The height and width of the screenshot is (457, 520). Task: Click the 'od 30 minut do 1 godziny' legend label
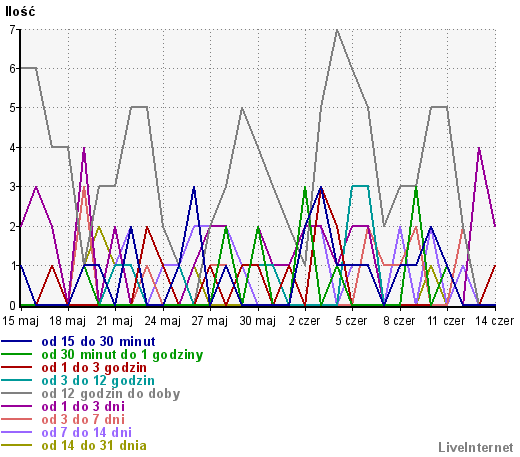click(122, 355)
